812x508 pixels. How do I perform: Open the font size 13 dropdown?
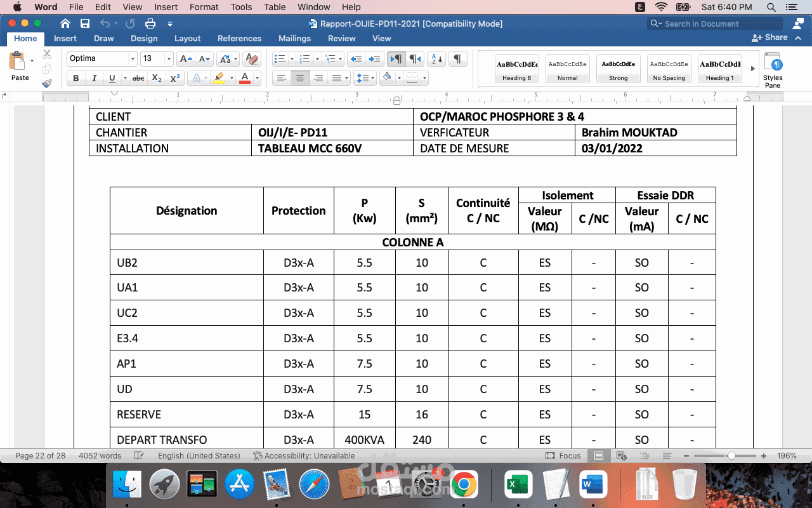click(169, 59)
